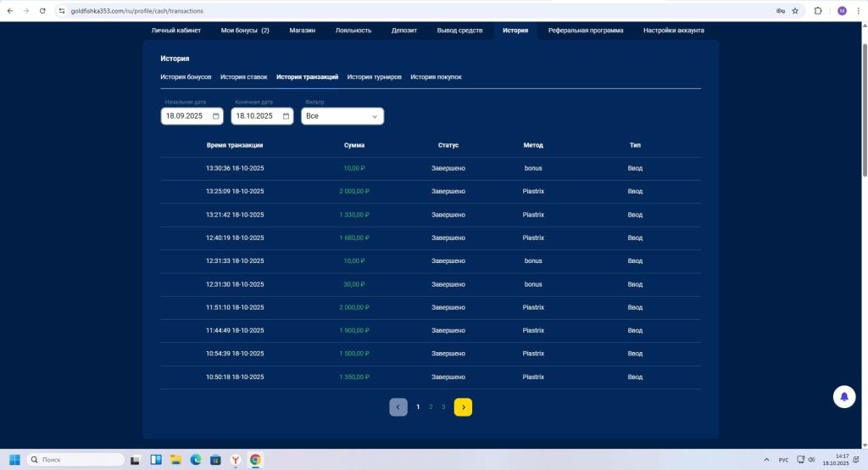This screenshot has height=470, width=868.
Task: Open Личный кабинет menu item
Action: (x=176, y=31)
